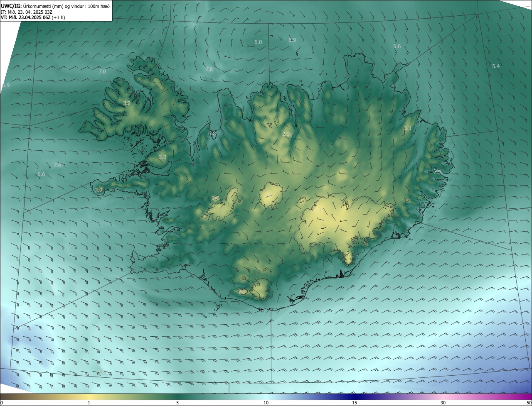Image resolution: width=532 pixels, height=406 pixels.
Task: Click the 0 tick on the colour scale
Action: pyautogui.click(x=1, y=403)
